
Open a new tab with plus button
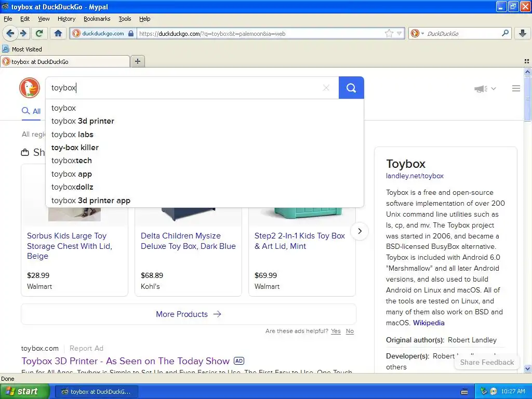pos(137,61)
